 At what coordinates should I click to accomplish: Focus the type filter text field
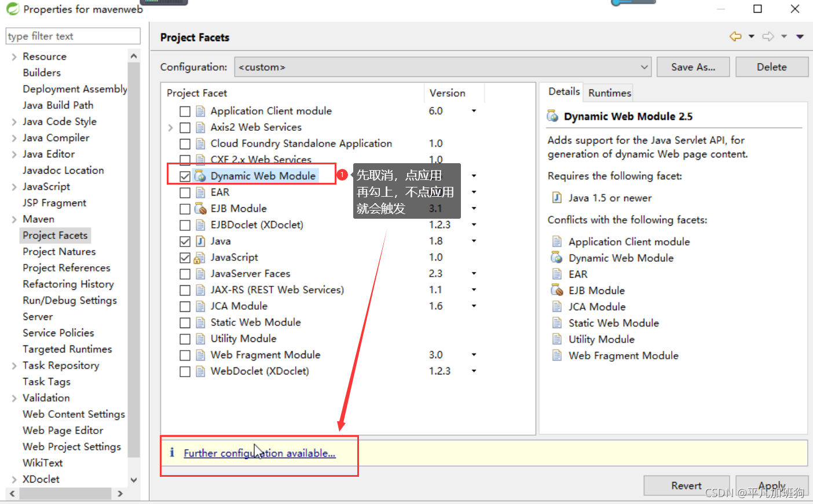click(73, 36)
